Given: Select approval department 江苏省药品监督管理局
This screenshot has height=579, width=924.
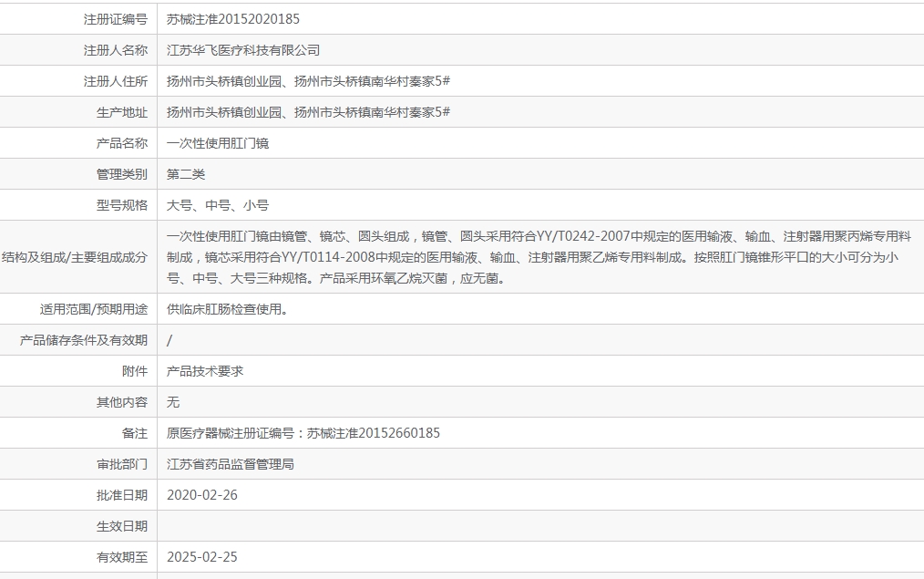Looking at the screenshot, I should (x=231, y=464).
